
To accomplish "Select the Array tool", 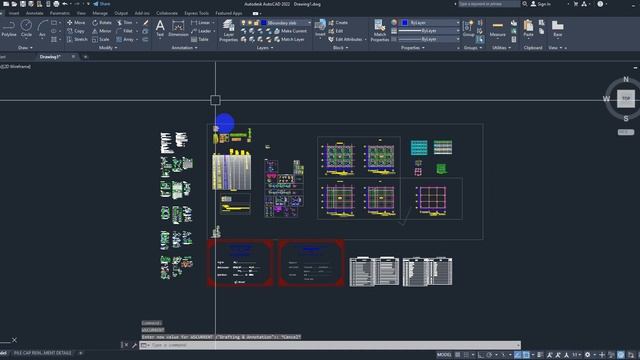I will 125,40.
